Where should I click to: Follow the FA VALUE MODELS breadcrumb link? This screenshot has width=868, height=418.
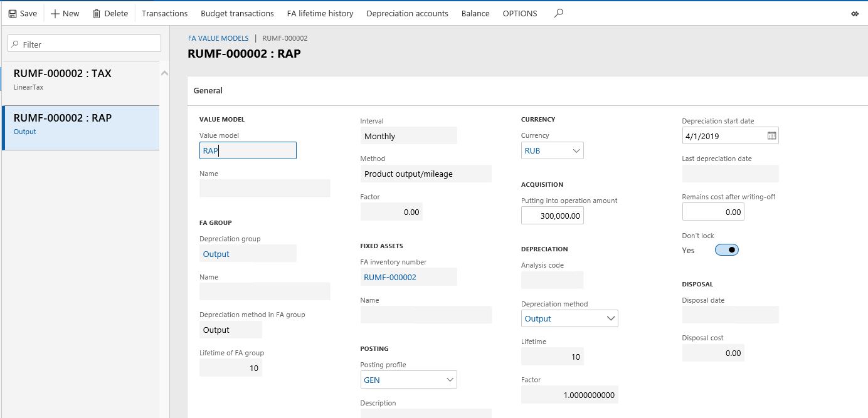tap(218, 38)
